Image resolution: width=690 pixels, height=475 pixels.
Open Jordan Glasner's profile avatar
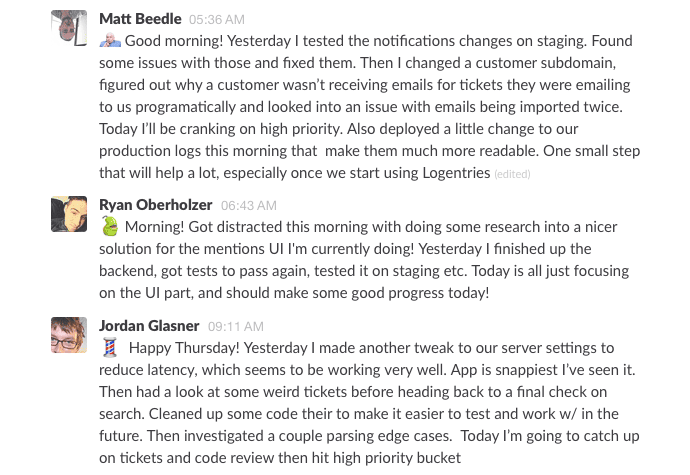tap(69, 335)
